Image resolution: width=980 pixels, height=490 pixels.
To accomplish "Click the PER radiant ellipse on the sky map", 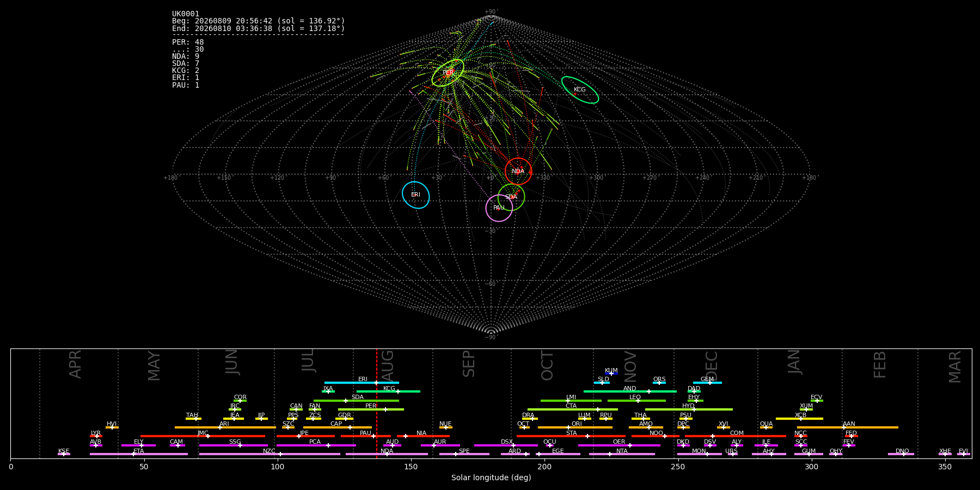I will (x=448, y=73).
